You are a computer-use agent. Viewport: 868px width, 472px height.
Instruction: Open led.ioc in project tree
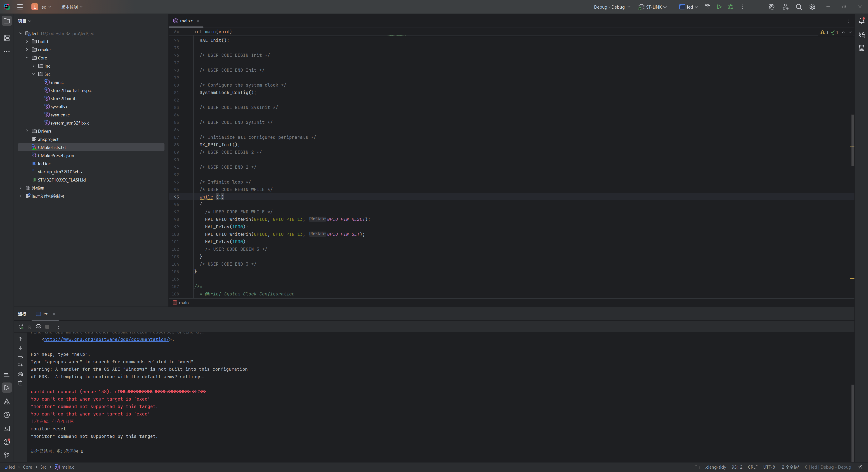[x=44, y=163]
